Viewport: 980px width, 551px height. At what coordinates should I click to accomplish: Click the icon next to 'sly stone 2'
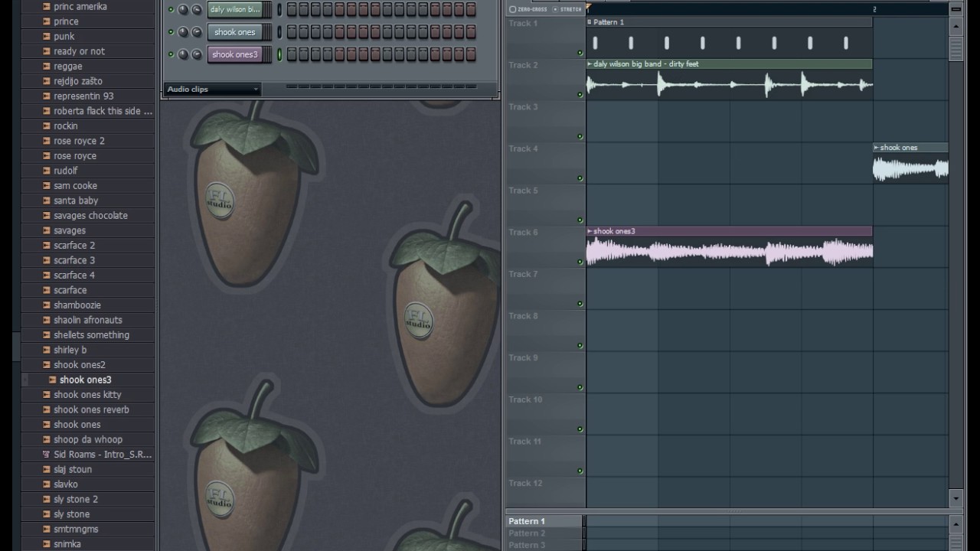click(46, 499)
